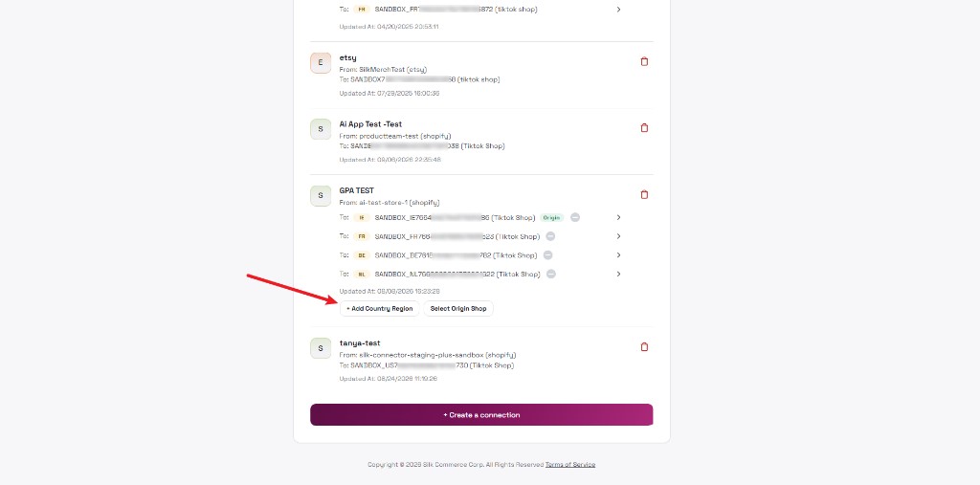Open the chevron on the SANDBOX_FR…872 row

coord(618,10)
